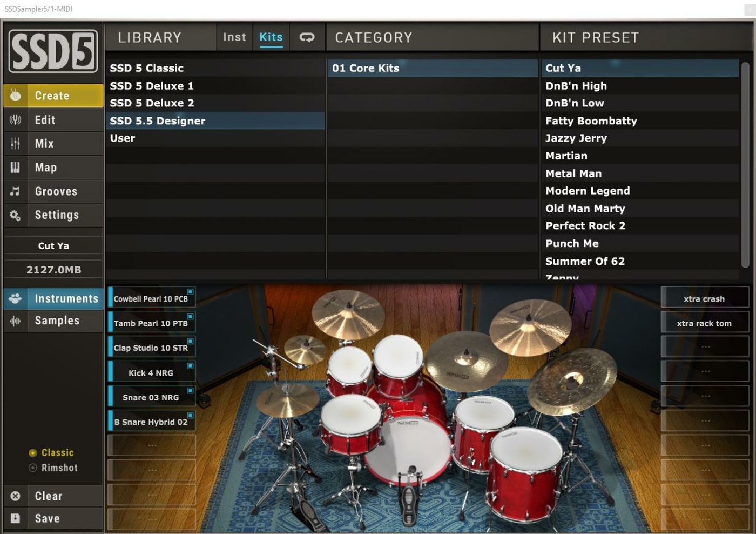Open the Grooves music note icon

[x=16, y=191]
